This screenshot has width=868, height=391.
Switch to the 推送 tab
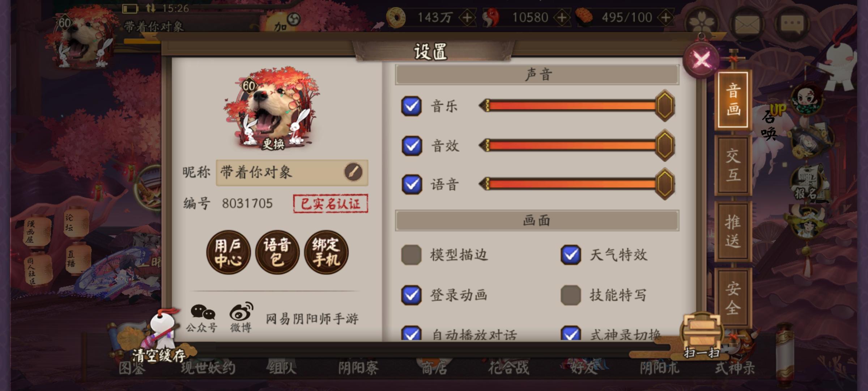point(733,231)
